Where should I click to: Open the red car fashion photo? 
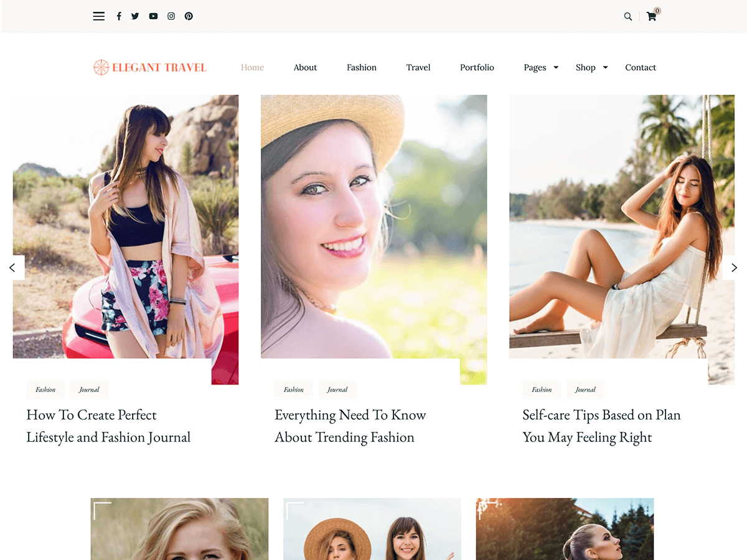125,227
